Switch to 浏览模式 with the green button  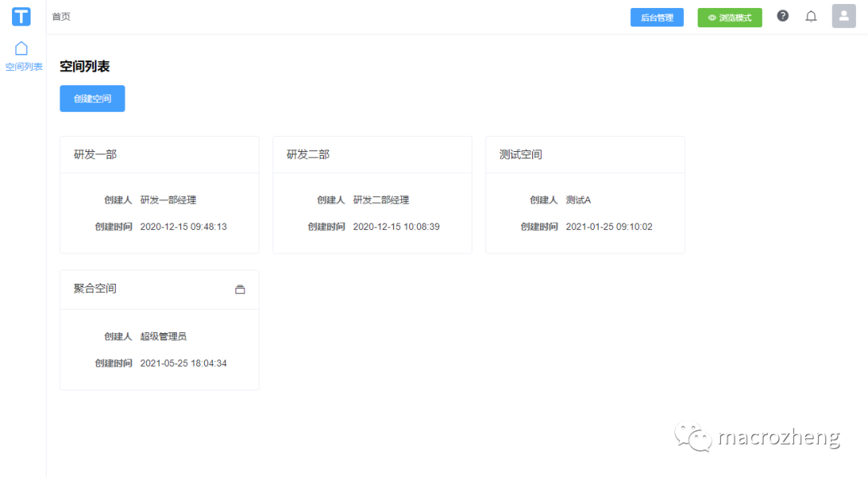pos(730,17)
